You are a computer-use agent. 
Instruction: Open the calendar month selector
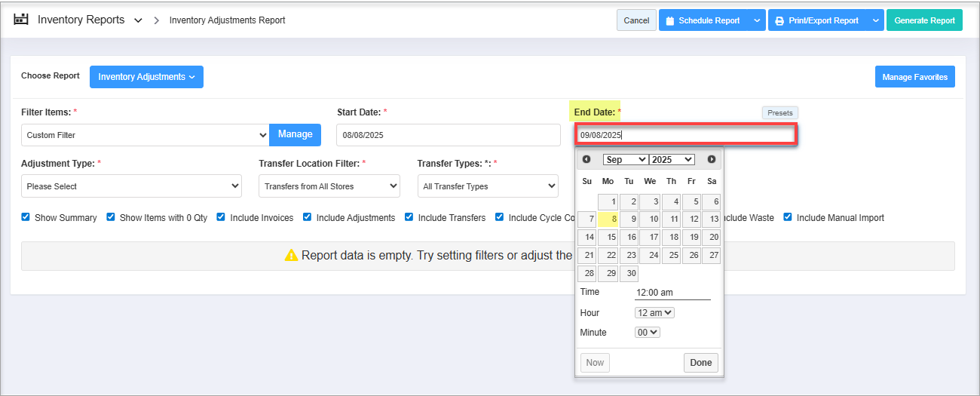coord(625,159)
